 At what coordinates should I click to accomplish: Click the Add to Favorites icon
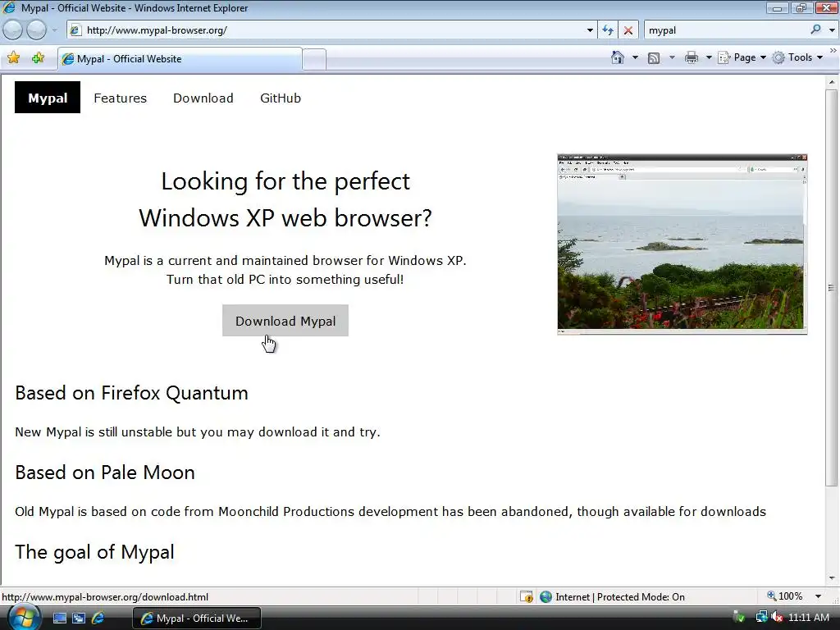tap(38, 58)
